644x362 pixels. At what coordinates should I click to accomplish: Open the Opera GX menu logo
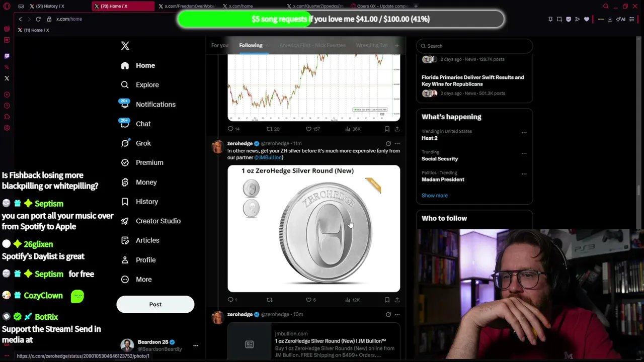7,7
